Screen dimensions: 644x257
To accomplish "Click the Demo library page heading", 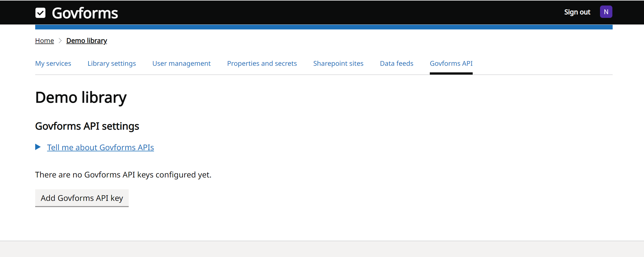I will pos(81,98).
